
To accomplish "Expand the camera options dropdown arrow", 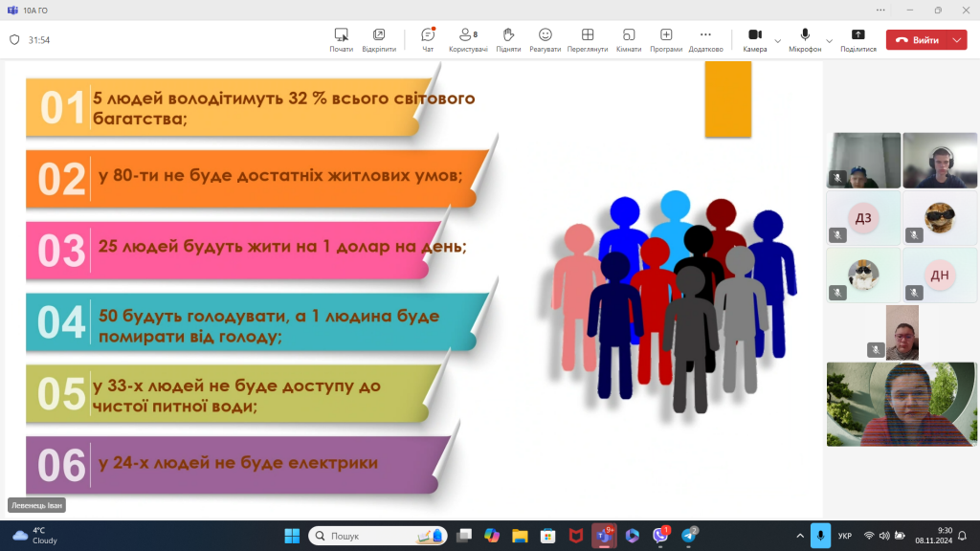I will [x=777, y=41].
